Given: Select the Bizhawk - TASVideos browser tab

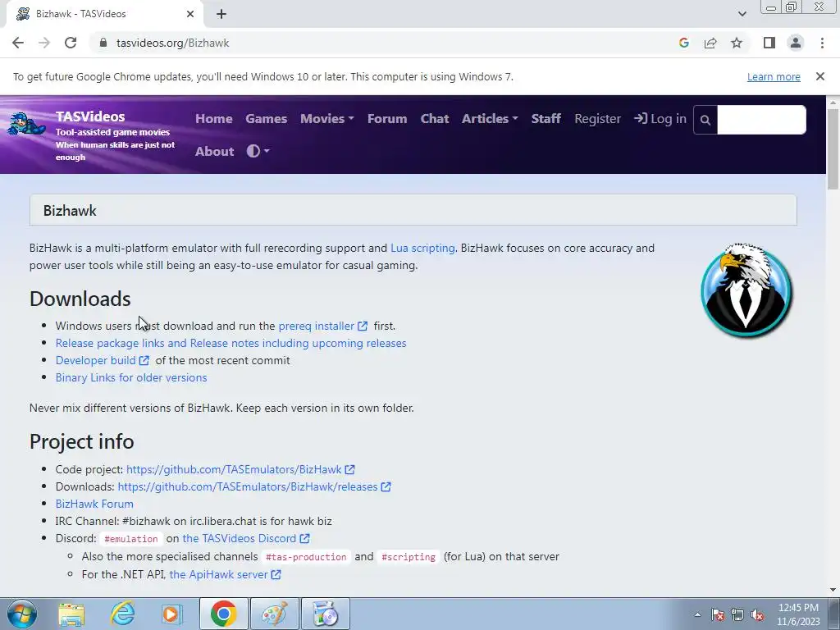Looking at the screenshot, I should (104, 14).
